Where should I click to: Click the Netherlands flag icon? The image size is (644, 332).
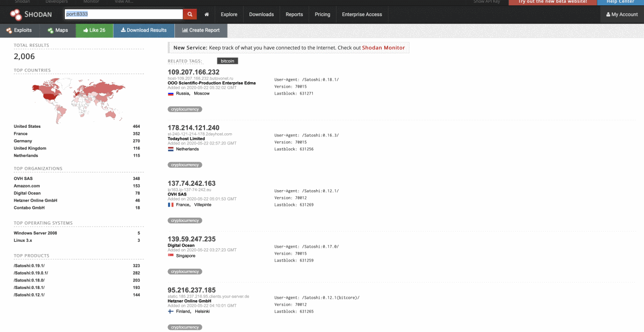171,149
